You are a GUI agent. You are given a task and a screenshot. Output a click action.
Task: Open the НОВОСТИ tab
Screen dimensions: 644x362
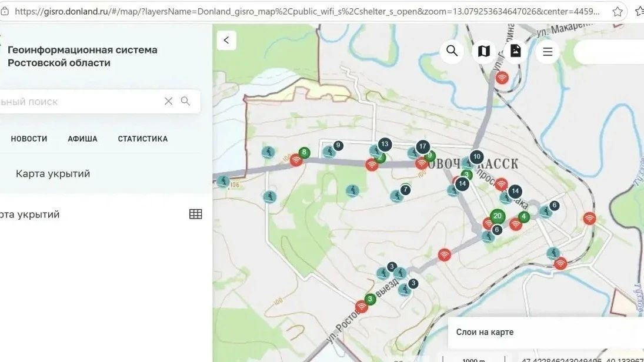pos(29,139)
